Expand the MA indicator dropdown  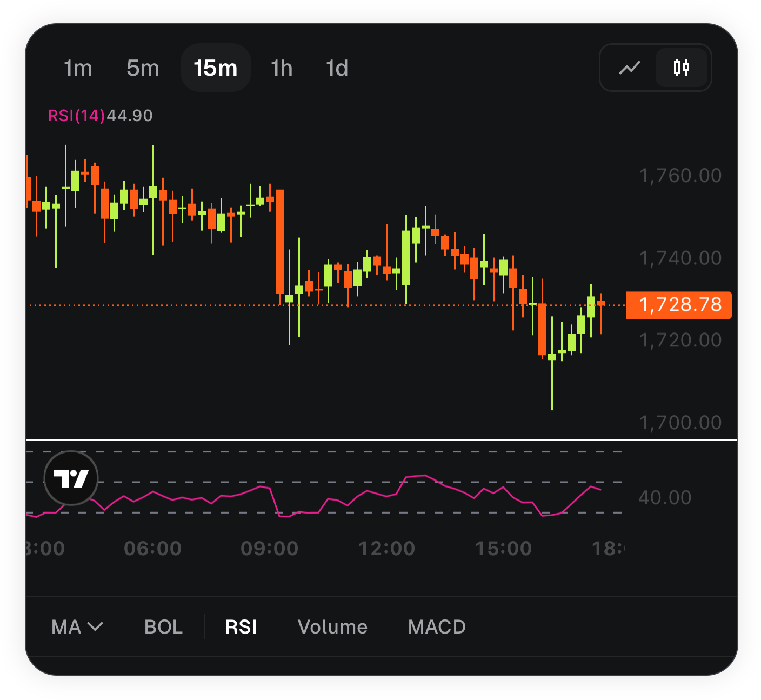pos(77,627)
